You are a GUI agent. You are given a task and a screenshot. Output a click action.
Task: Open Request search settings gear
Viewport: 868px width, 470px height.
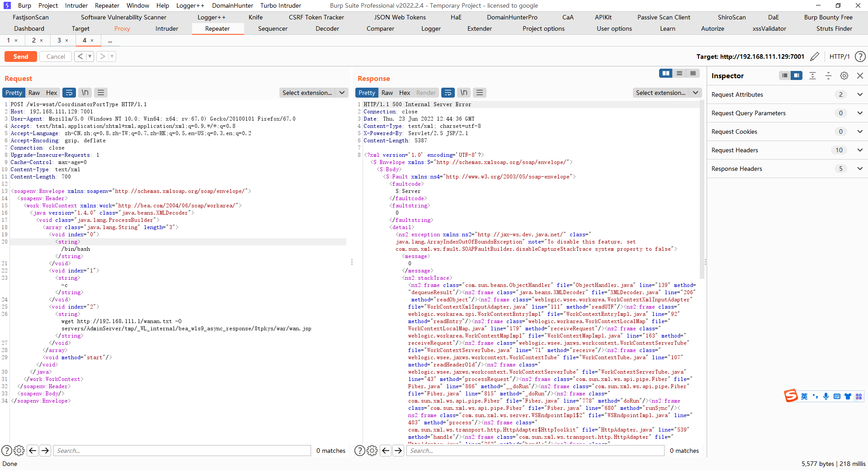[x=19, y=451]
